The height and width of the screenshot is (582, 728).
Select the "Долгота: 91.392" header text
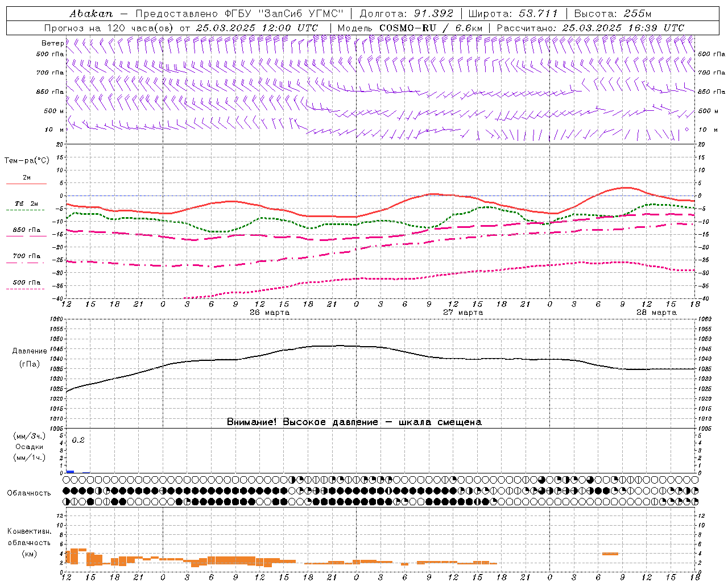(407, 14)
